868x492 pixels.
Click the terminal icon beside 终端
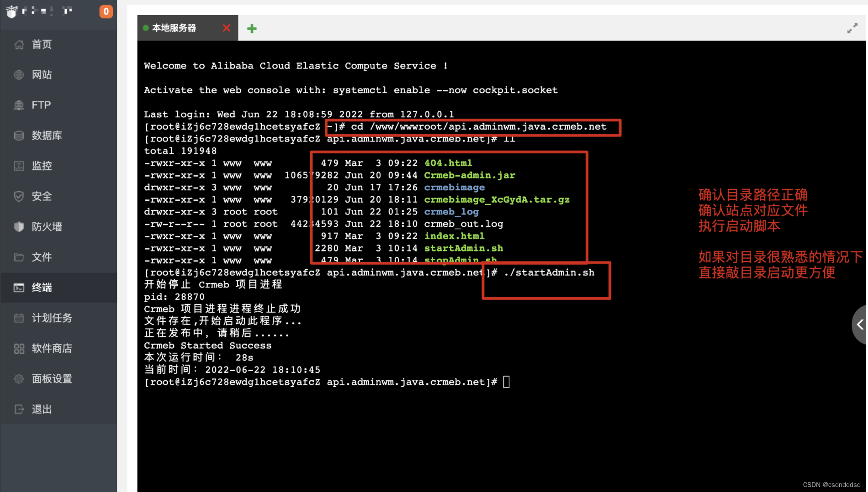coord(19,288)
